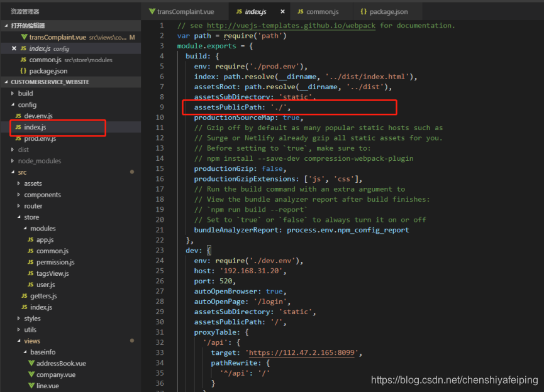Collapse the open editors section
The image size is (544, 392).
coord(6,26)
